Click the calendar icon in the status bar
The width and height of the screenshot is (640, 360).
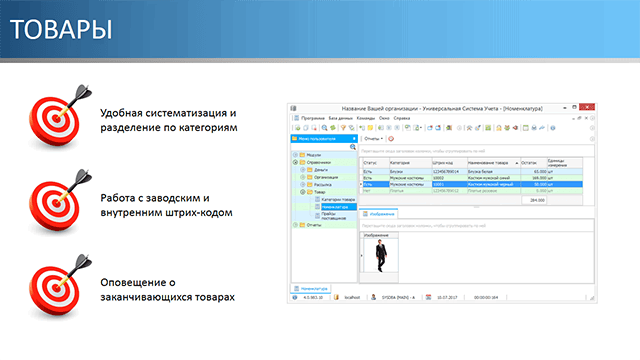[x=428, y=298]
